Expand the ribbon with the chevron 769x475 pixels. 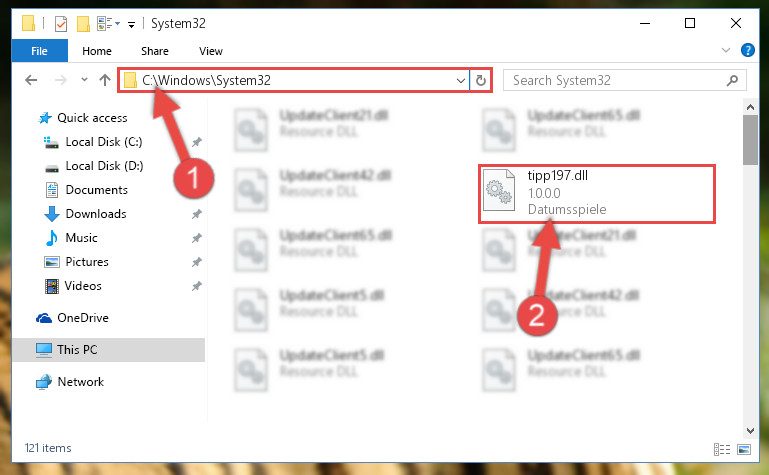click(726, 50)
